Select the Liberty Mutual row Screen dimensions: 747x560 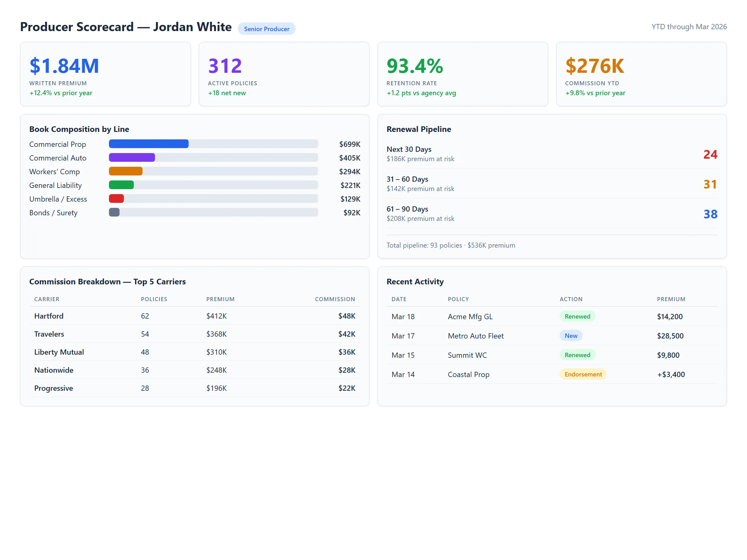[195, 352]
